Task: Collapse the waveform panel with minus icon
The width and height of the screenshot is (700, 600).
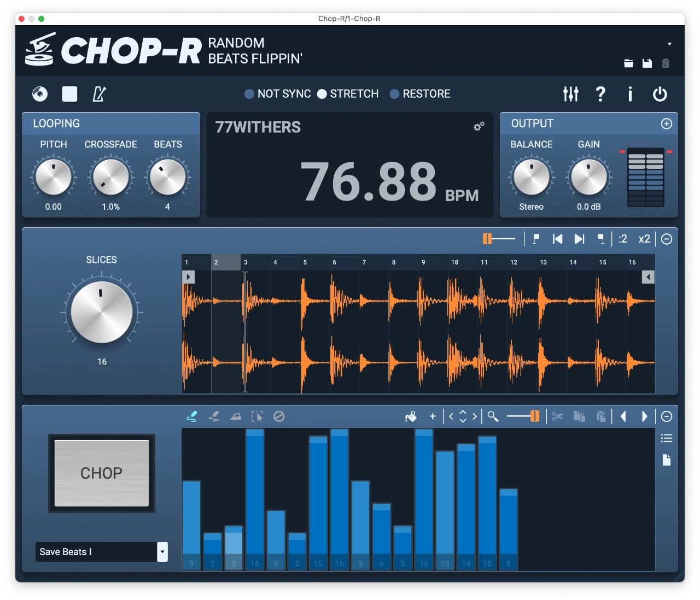Action: (667, 239)
